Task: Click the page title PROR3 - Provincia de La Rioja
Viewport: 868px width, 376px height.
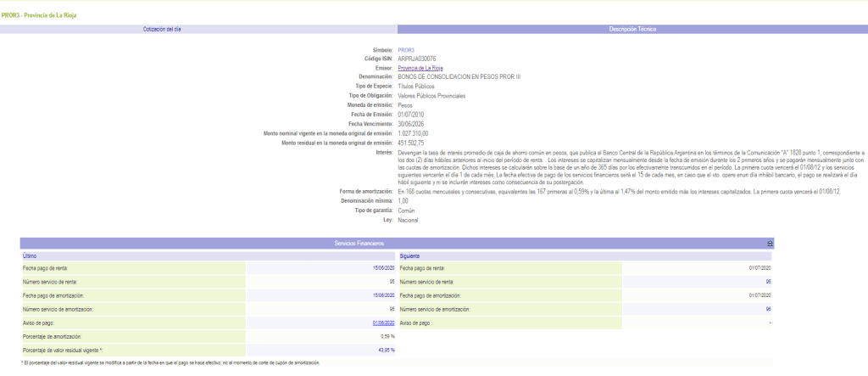Action: pyautogui.click(x=39, y=15)
